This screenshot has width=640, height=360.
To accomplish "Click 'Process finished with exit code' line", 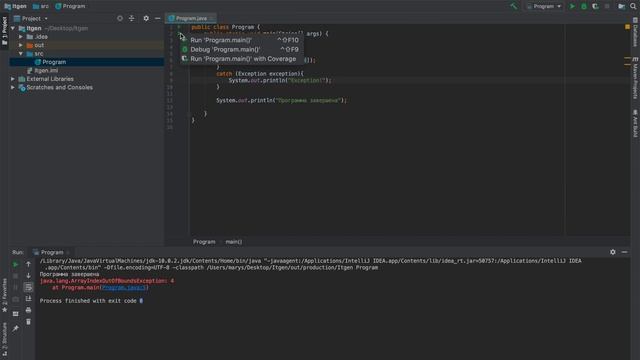I will coord(91,301).
